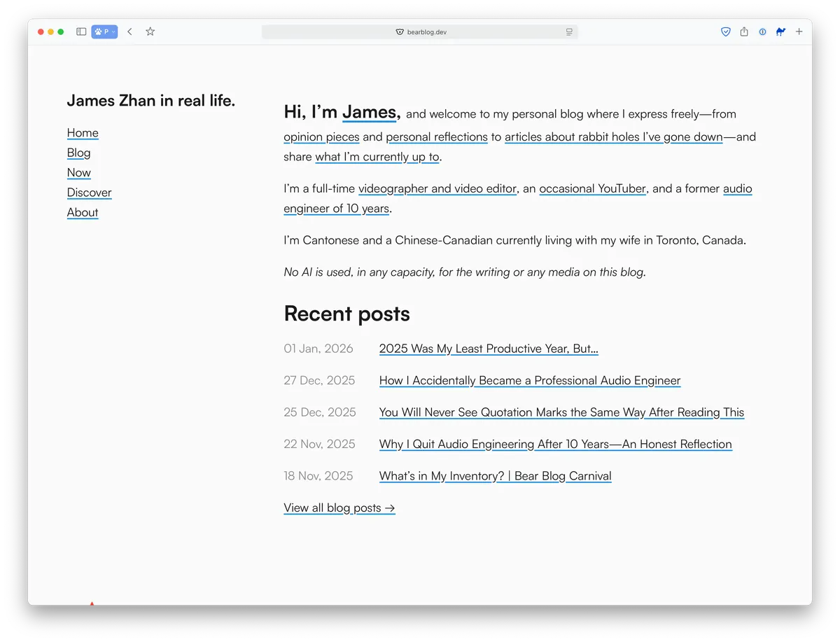This screenshot has height=642, width=840.
Task: Select the Discover navigation item
Action: pos(89,193)
